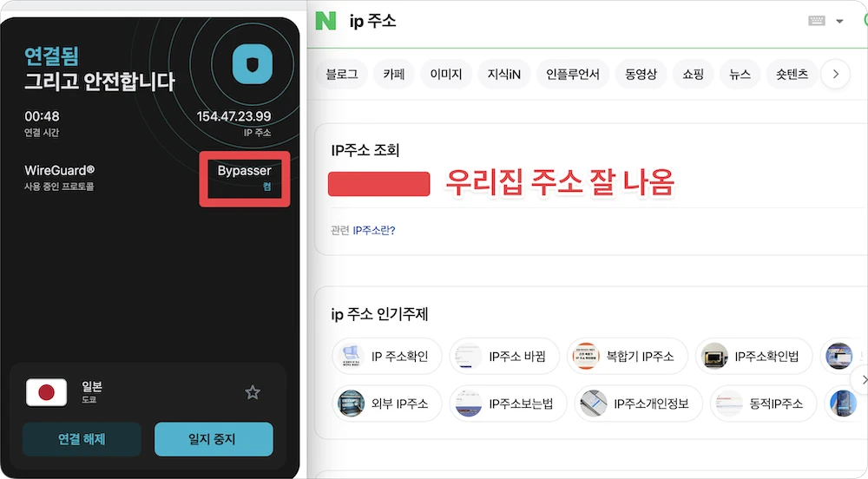Switch to the 블로그 tab

(342, 74)
